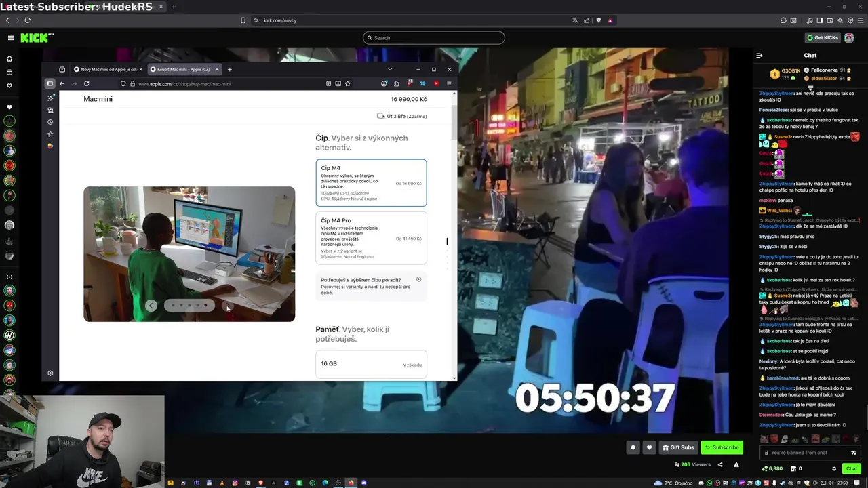
Task: Open Browse icon in Kick sidebar
Action: coord(9,72)
